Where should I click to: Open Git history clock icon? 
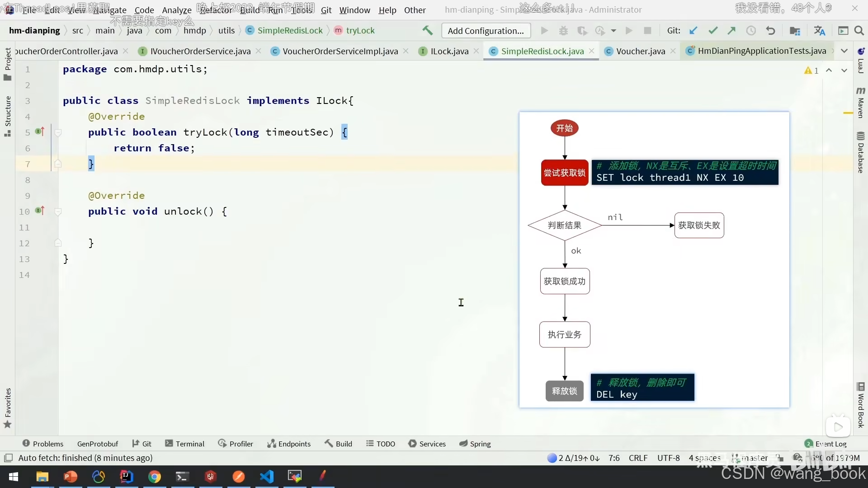(751, 31)
